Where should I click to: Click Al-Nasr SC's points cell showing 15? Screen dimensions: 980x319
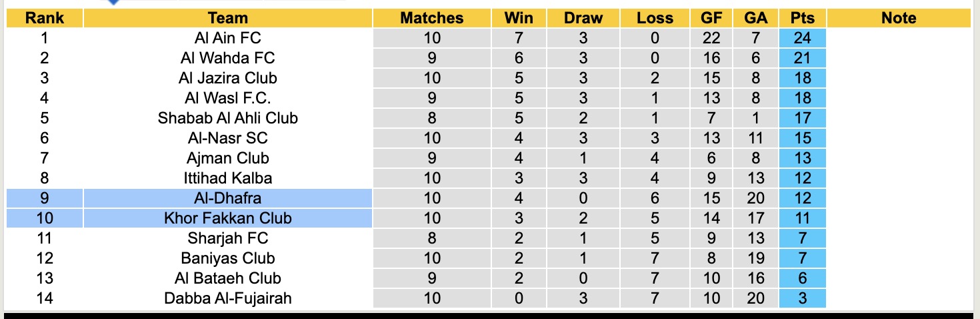pos(802,138)
